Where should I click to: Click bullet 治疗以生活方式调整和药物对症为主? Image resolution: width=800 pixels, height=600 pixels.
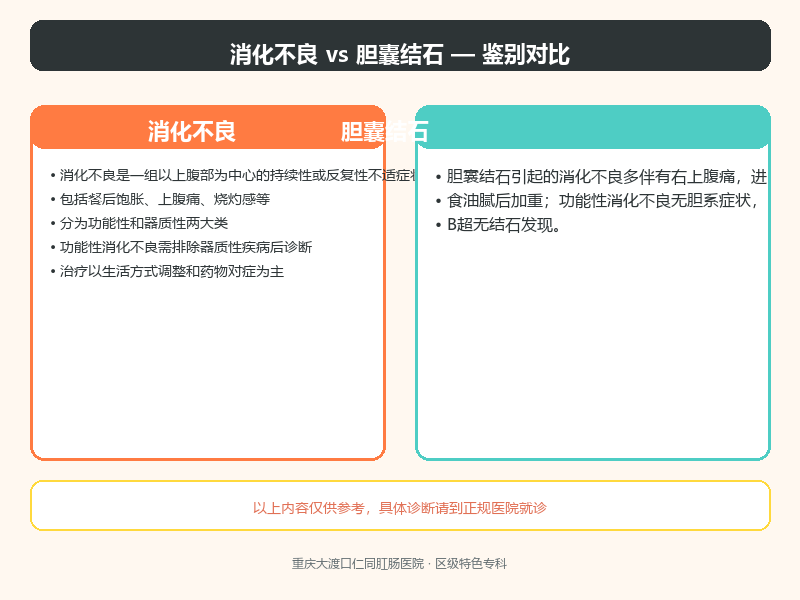pyautogui.click(x=167, y=271)
